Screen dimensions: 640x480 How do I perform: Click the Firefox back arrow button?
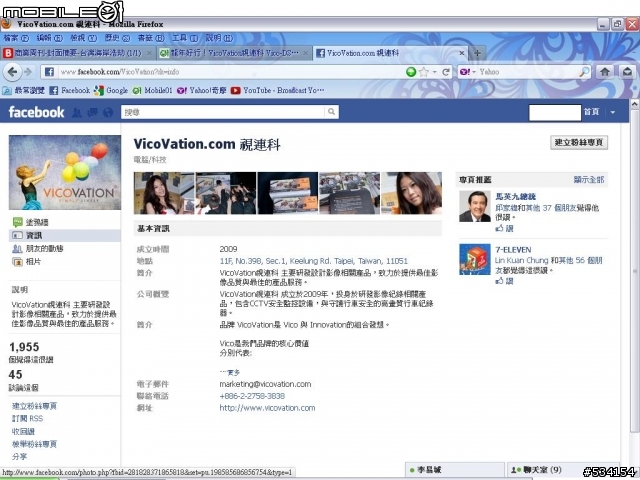pos(12,72)
